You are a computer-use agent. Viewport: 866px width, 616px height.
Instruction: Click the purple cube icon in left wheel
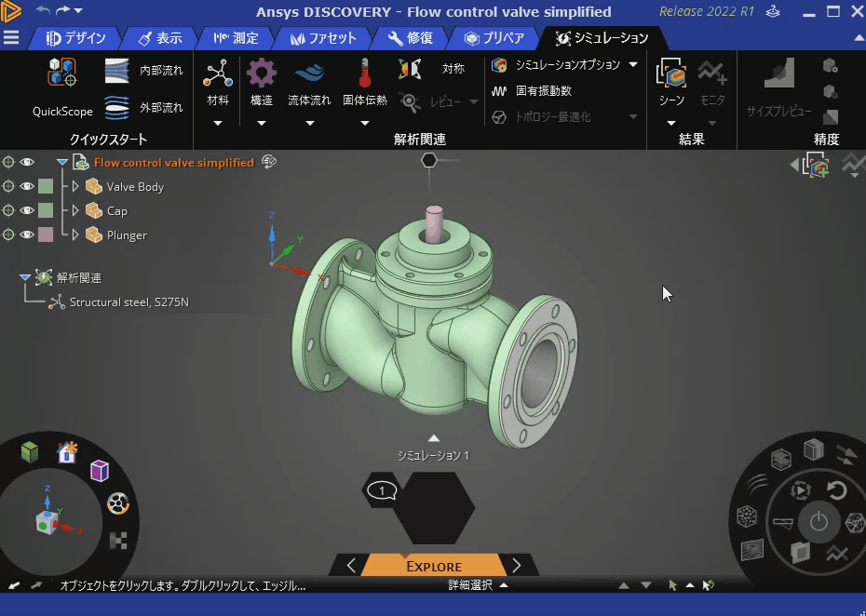click(x=100, y=471)
